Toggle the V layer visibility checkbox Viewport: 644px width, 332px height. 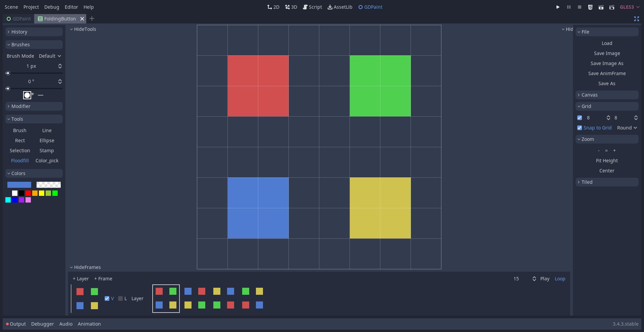click(x=107, y=298)
